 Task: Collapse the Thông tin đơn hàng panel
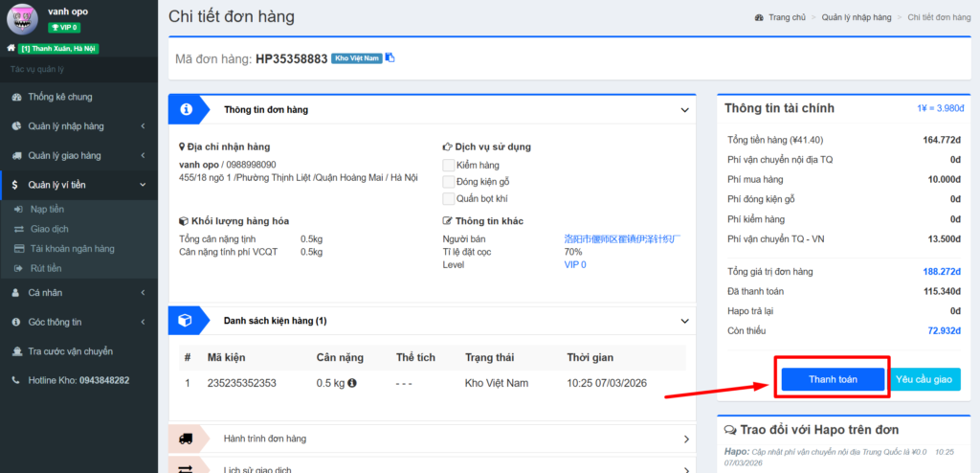click(684, 110)
